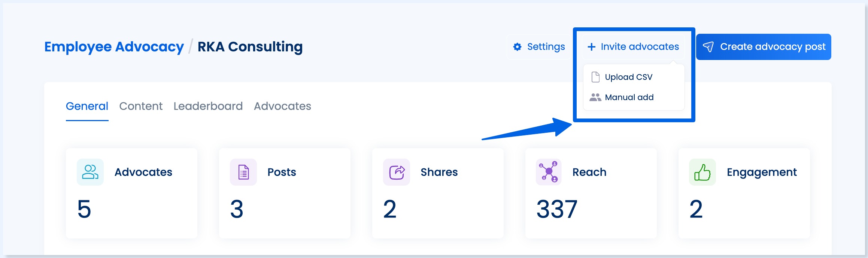Open the Content tab
This screenshot has height=258, width=868.
pos(141,106)
